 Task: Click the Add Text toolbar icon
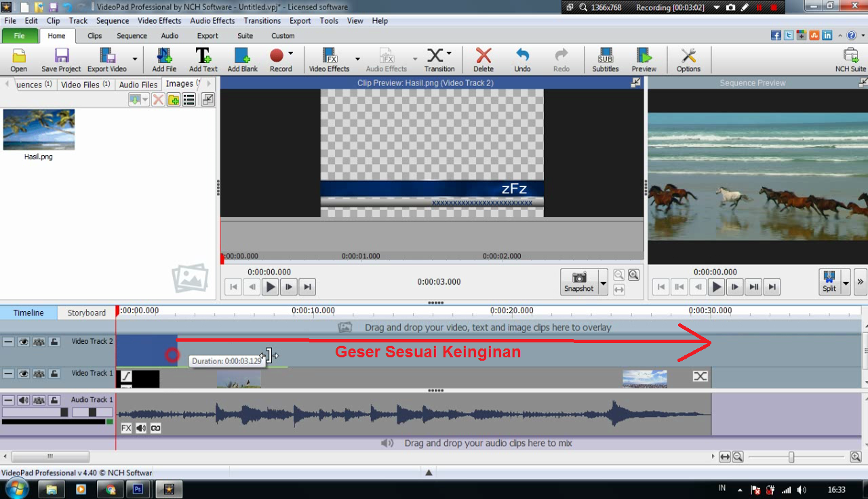(203, 60)
